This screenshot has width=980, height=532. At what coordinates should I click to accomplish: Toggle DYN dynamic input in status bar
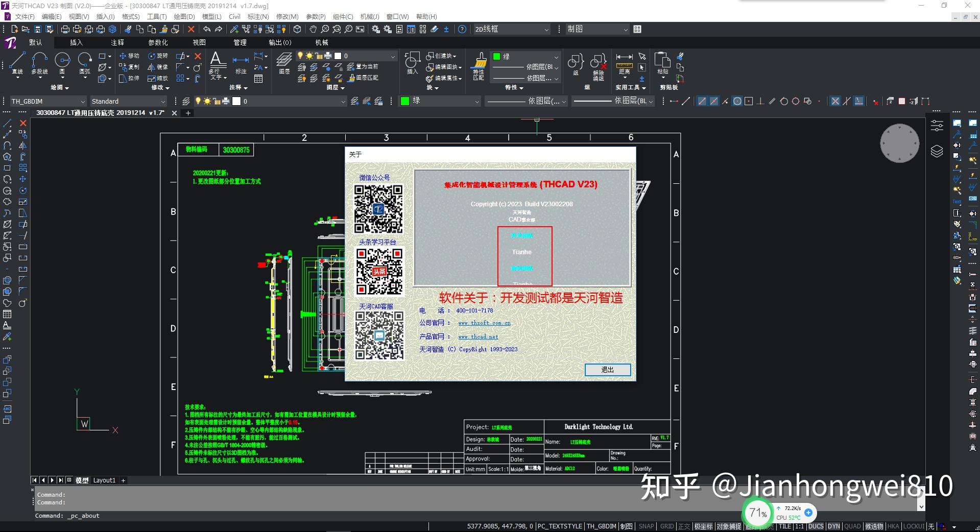(x=833, y=526)
